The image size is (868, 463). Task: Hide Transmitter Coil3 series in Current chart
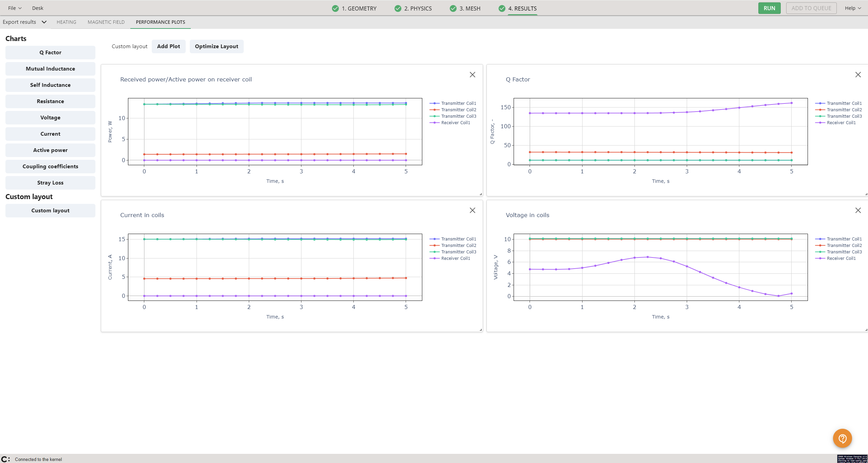(x=458, y=252)
